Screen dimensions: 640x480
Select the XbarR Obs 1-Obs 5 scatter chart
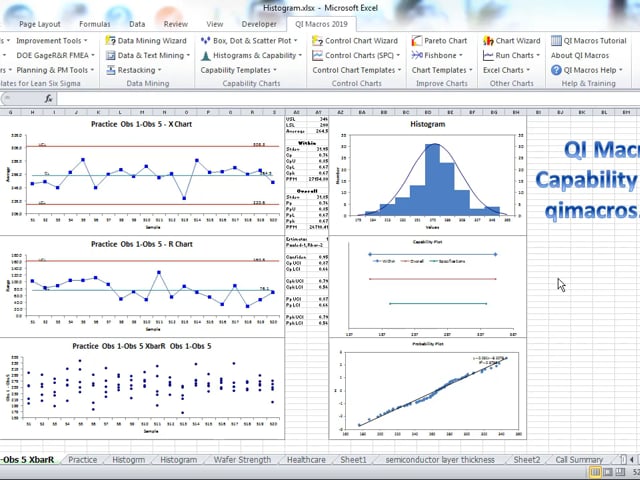142,389
